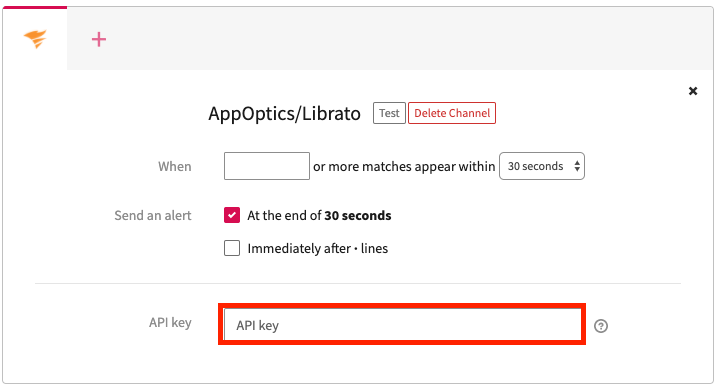Click the 'When' label
The width and height of the screenshot is (717, 387).
pyautogui.click(x=175, y=167)
